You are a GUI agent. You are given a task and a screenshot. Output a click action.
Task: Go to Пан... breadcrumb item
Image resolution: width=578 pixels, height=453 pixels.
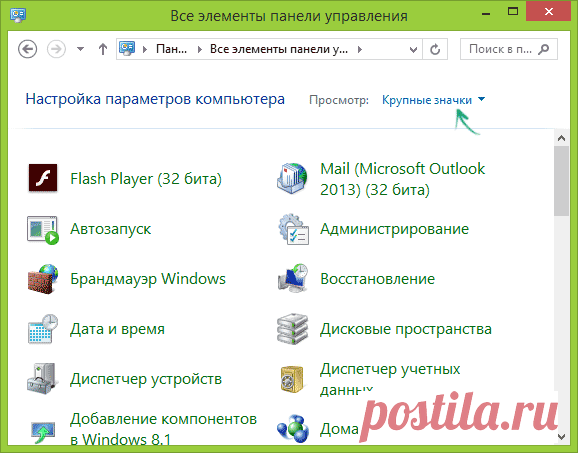coord(171,49)
